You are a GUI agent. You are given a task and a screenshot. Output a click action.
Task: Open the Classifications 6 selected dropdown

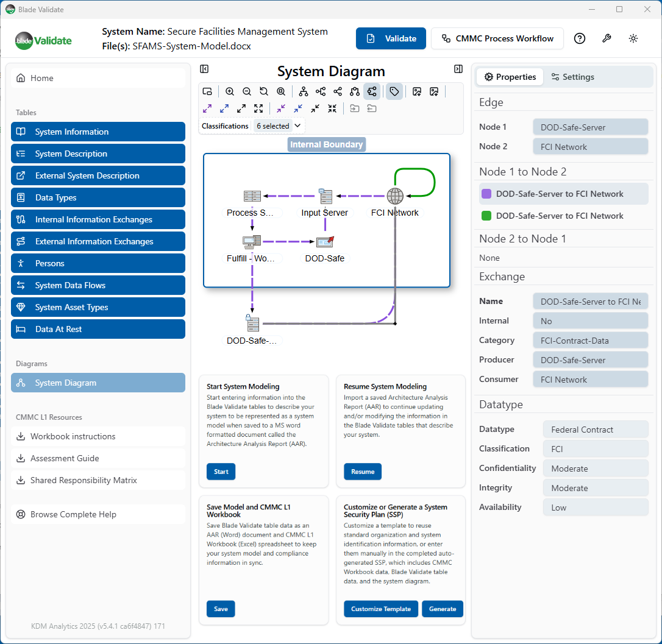[x=279, y=126]
